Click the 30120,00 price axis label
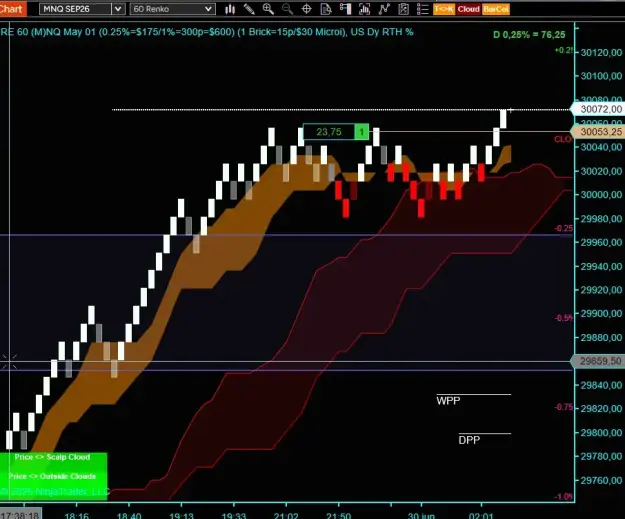 [x=601, y=52]
